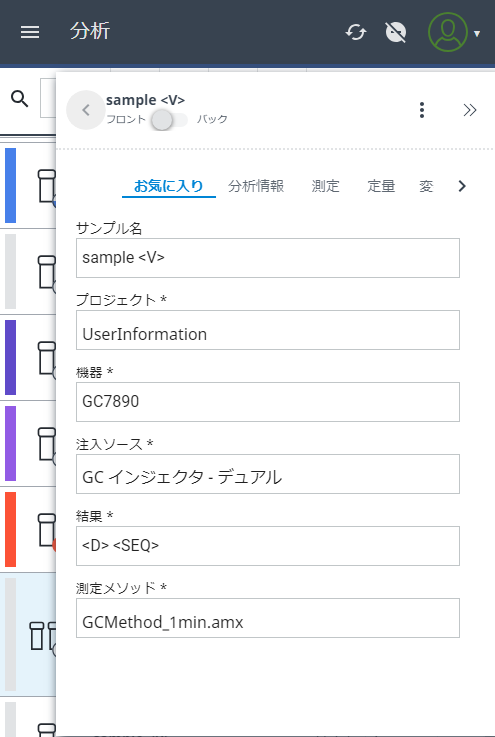Click the back arrow beside sample <V>
Image resolution: width=495 pixels, height=737 pixels.
pyautogui.click(x=86, y=110)
